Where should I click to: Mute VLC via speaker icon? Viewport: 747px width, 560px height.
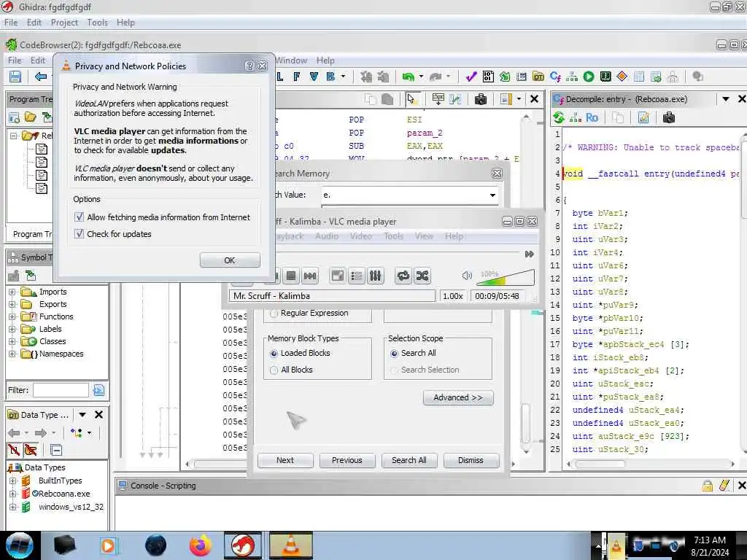tap(467, 275)
